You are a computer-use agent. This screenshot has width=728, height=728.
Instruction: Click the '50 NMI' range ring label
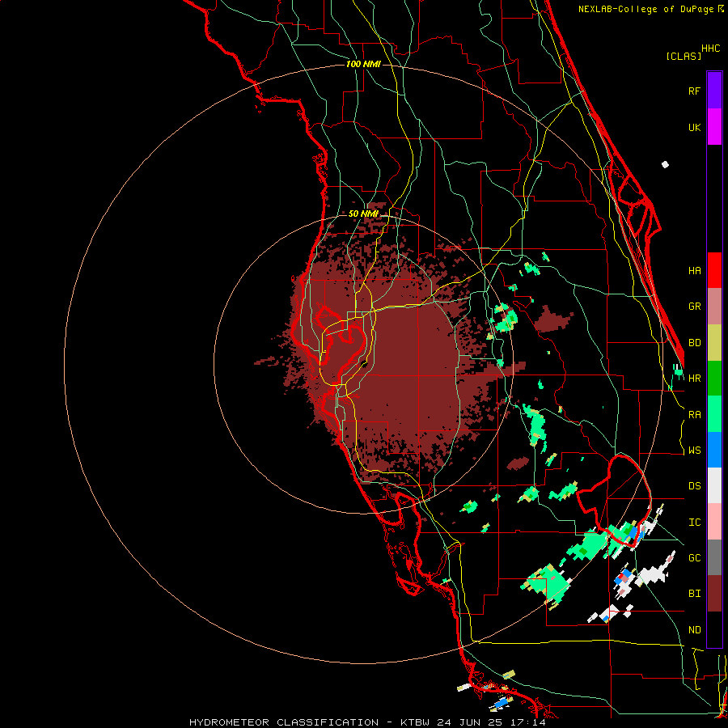click(x=363, y=214)
